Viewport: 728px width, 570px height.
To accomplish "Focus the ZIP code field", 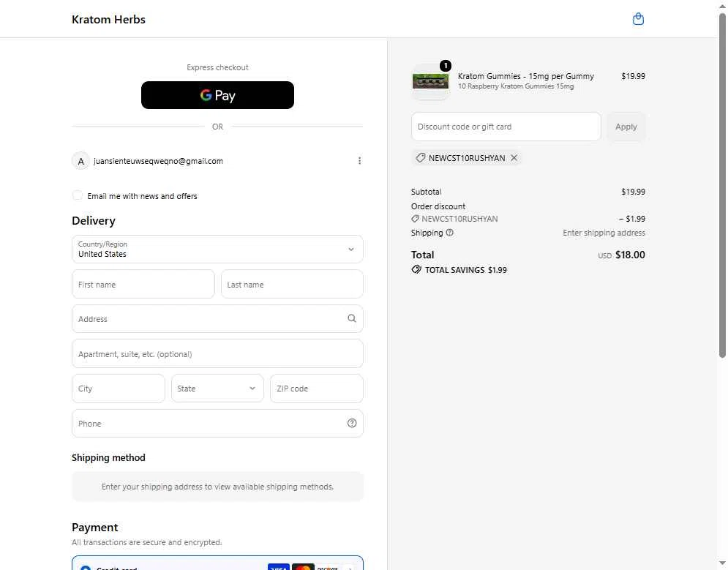I will 317,389.
